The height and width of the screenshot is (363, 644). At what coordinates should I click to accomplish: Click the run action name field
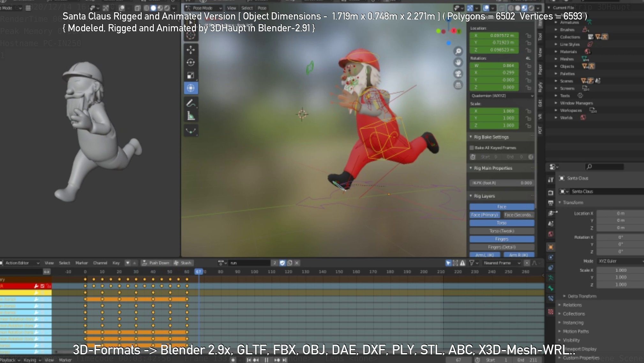[250, 263]
